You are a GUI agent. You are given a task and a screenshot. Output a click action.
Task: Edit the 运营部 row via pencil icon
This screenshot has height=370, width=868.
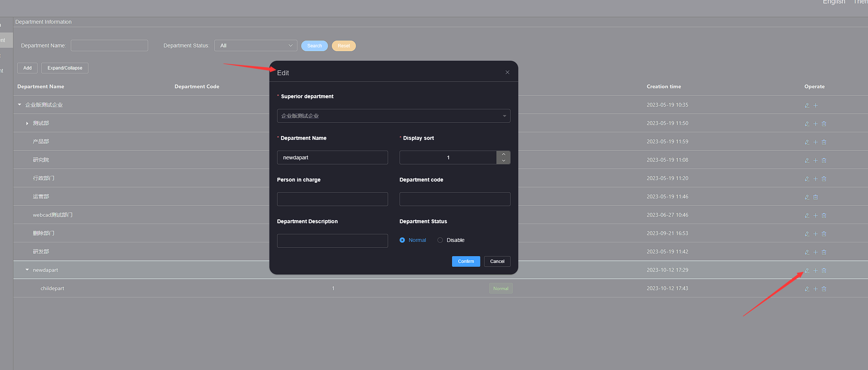click(x=807, y=197)
